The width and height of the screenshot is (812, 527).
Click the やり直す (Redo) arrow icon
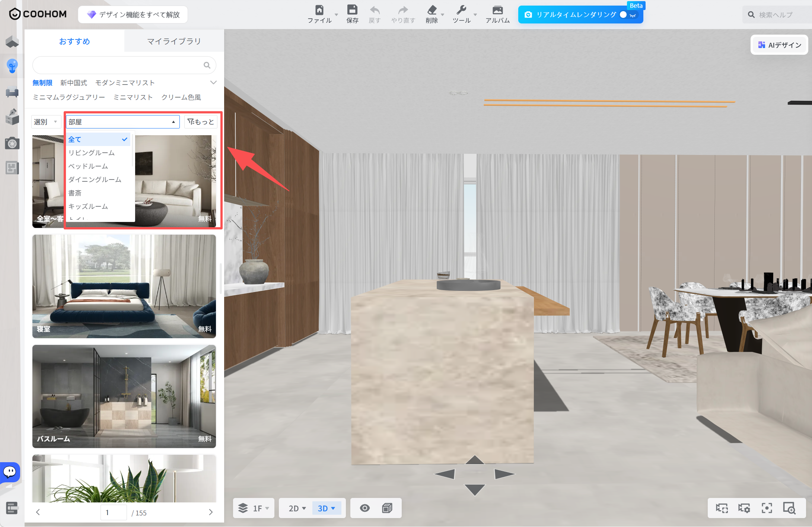click(x=403, y=10)
